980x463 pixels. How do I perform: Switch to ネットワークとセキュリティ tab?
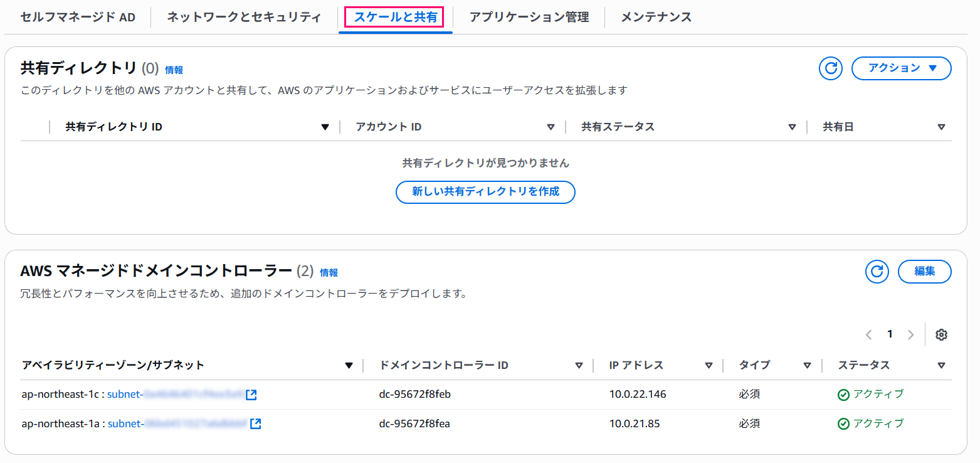[244, 17]
